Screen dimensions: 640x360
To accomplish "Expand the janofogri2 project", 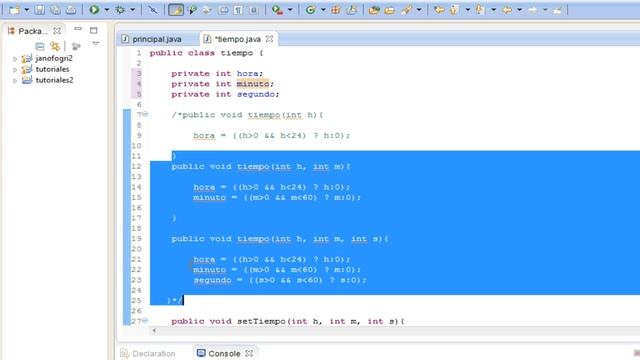I will 15,59.
